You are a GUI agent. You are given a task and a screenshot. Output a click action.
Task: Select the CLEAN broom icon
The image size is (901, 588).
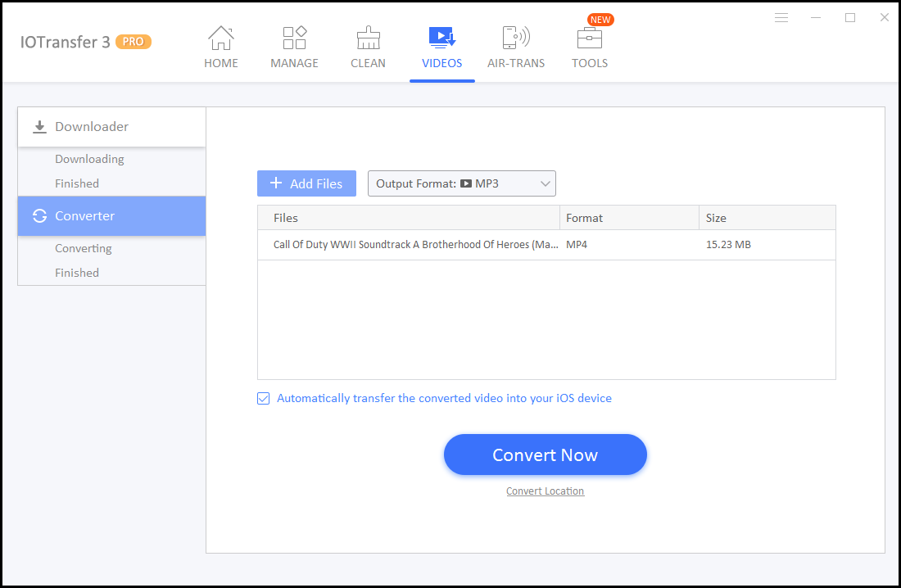(x=368, y=38)
